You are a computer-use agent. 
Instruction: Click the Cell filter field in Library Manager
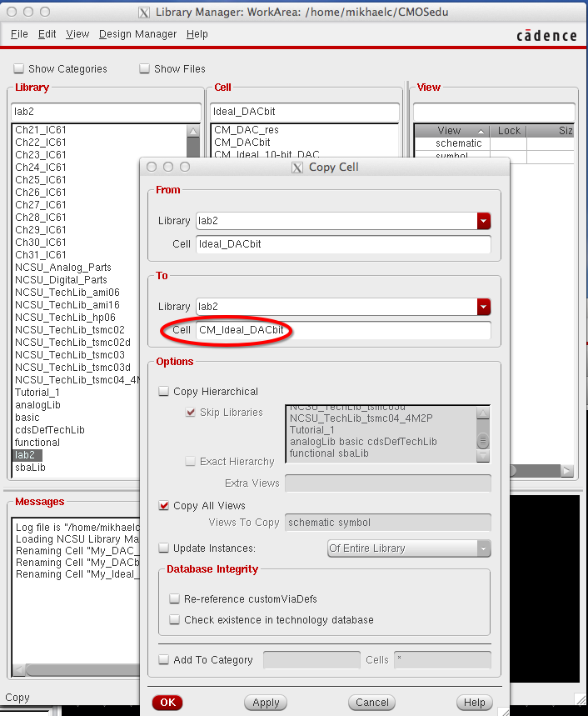pyautogui.click(x=305, y=112)
